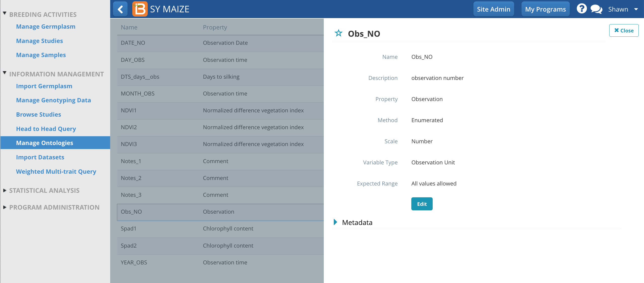
Task: Click the 'Number' scale value
Action: coord(422,141)
